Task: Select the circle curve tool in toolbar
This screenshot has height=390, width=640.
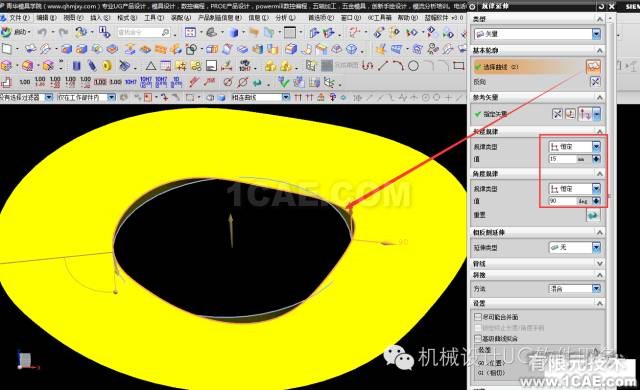Action: [x=413, y=65]
